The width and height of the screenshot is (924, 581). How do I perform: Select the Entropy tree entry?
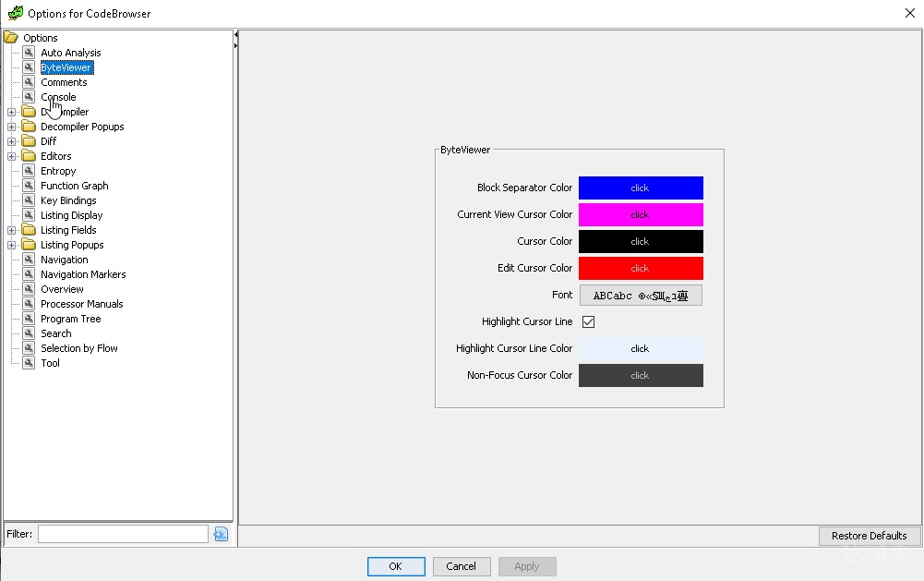[58, 171]
